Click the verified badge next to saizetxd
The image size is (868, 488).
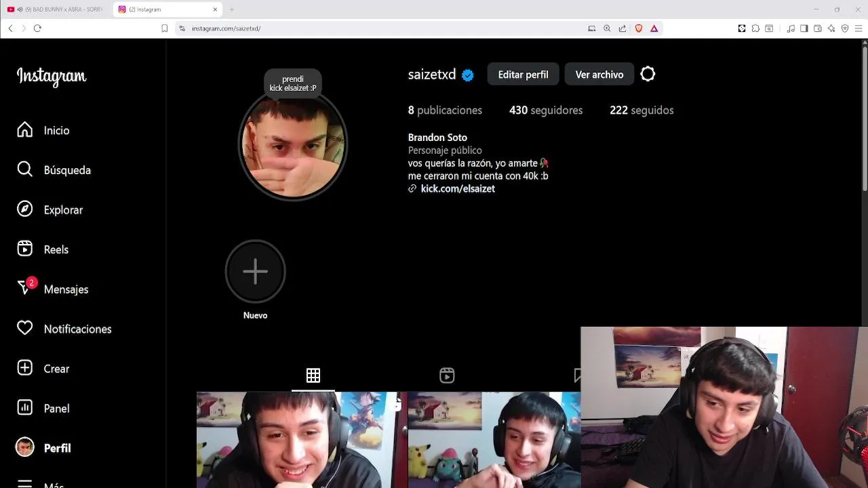point(468,75)
